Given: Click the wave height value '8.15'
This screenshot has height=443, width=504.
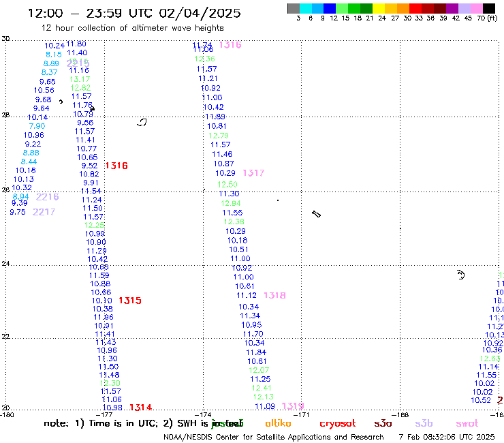Looking at the screenshot, I should tap(53, 55).
